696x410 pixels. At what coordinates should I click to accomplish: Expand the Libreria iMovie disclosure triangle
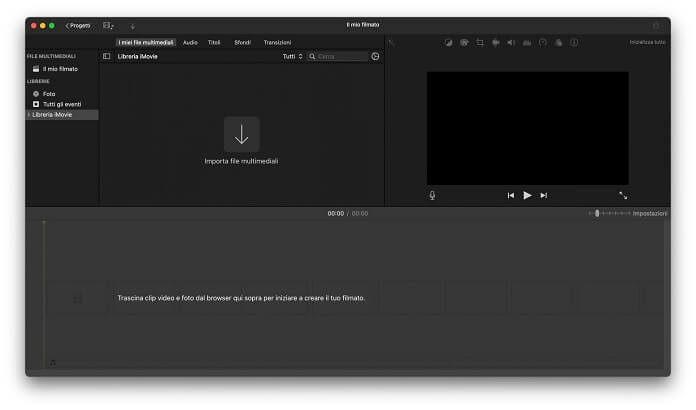coord(29,114)
